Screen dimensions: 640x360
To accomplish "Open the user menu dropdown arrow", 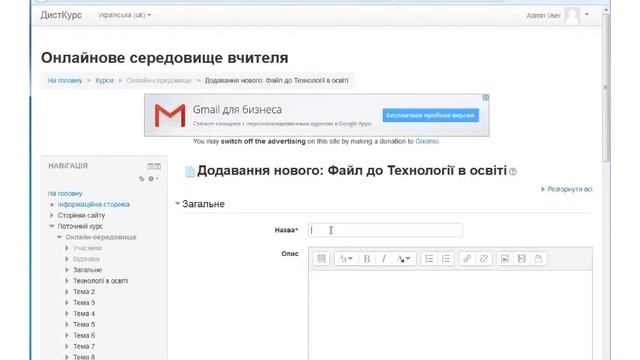I will [x=587, y=15].
